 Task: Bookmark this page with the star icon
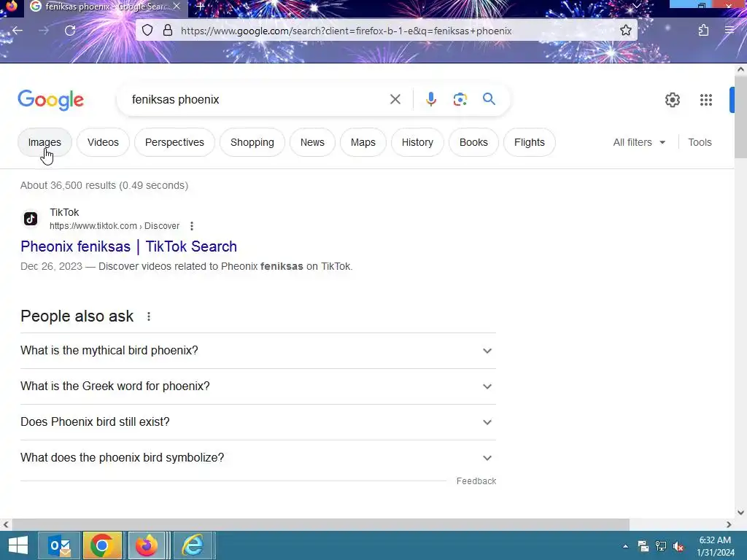(x=625, y=31)
